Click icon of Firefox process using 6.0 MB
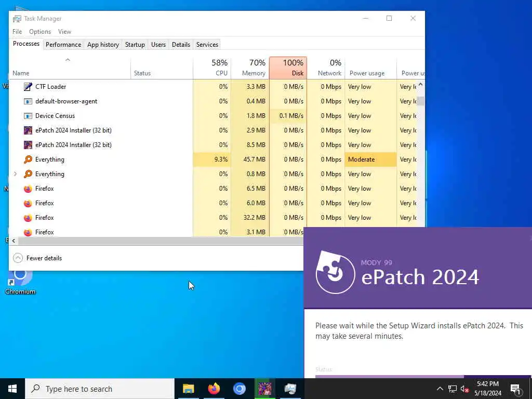 click(28, 203)
